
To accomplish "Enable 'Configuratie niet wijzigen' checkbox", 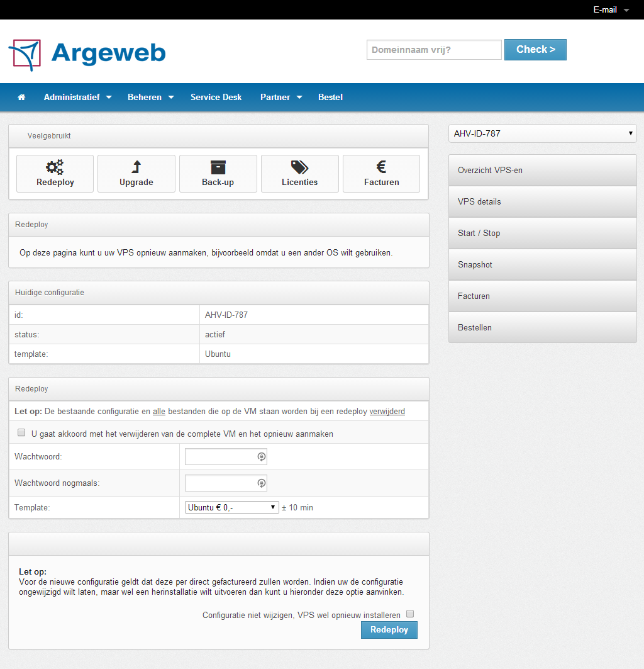I will coord(410,614).
